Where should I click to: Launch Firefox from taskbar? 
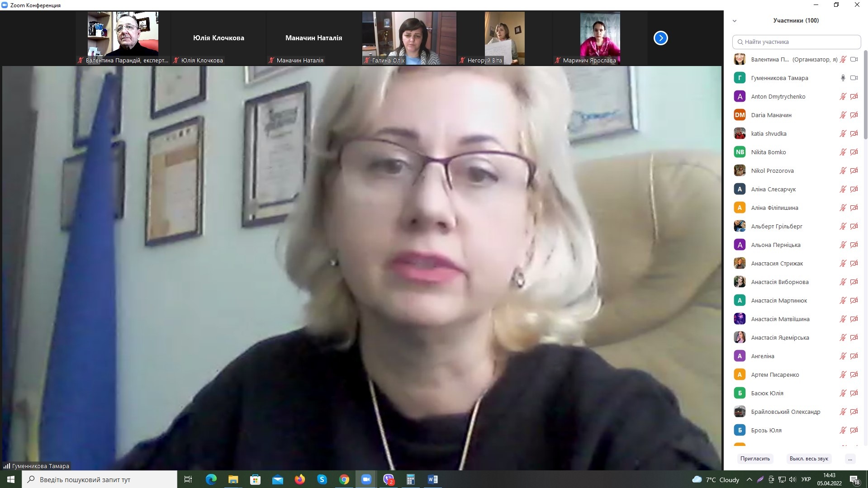299,479
